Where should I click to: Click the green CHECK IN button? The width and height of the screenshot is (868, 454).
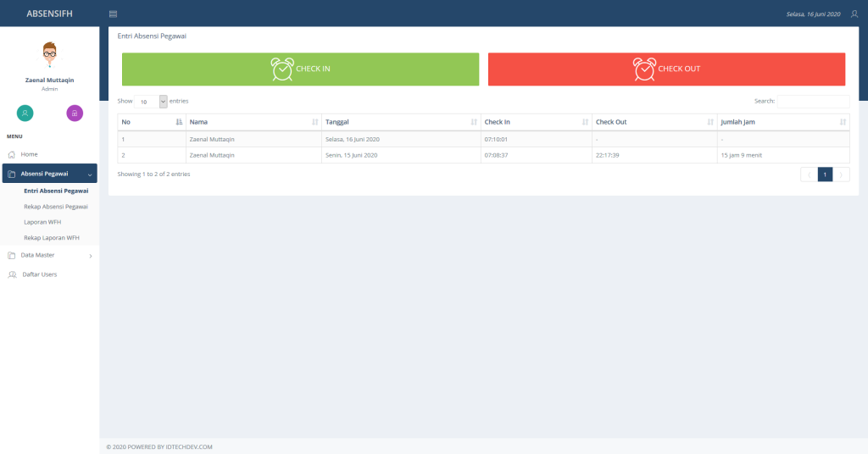click(x=301, y=69)
